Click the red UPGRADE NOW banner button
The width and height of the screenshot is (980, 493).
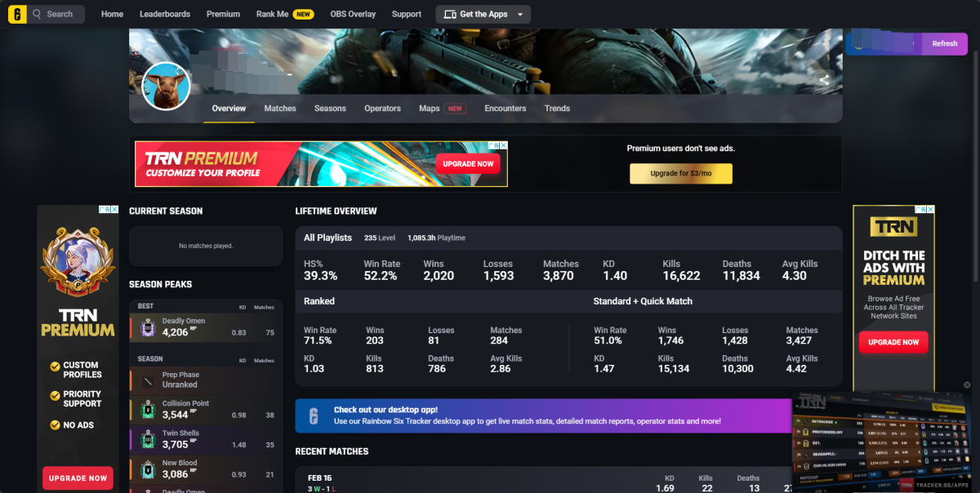point(468,164)
